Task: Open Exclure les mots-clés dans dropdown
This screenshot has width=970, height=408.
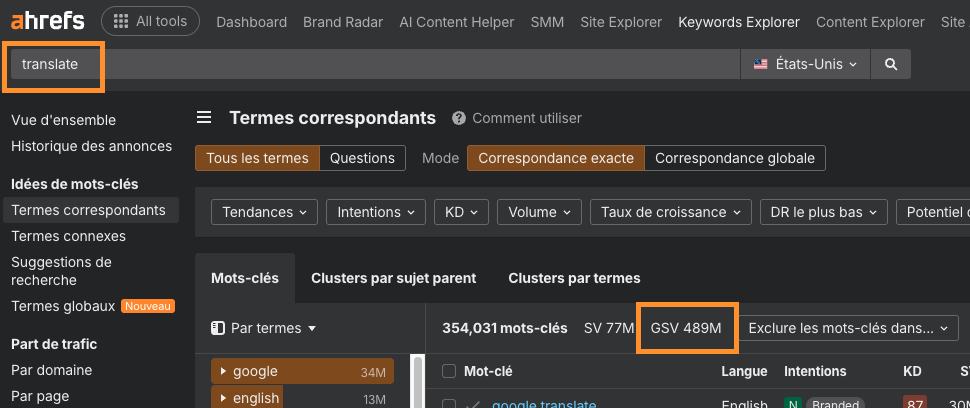Action: pyautogui.click(x=849, y=328)
